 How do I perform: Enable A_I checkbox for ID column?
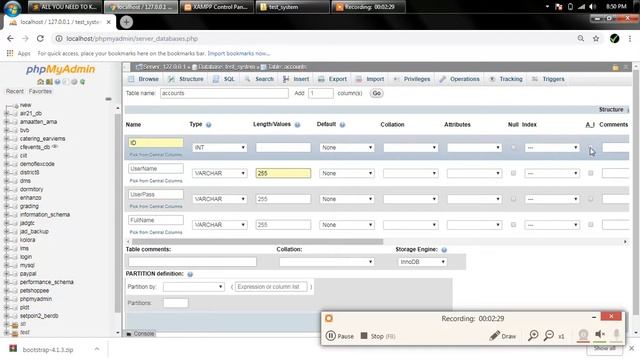tap(591, 147)
